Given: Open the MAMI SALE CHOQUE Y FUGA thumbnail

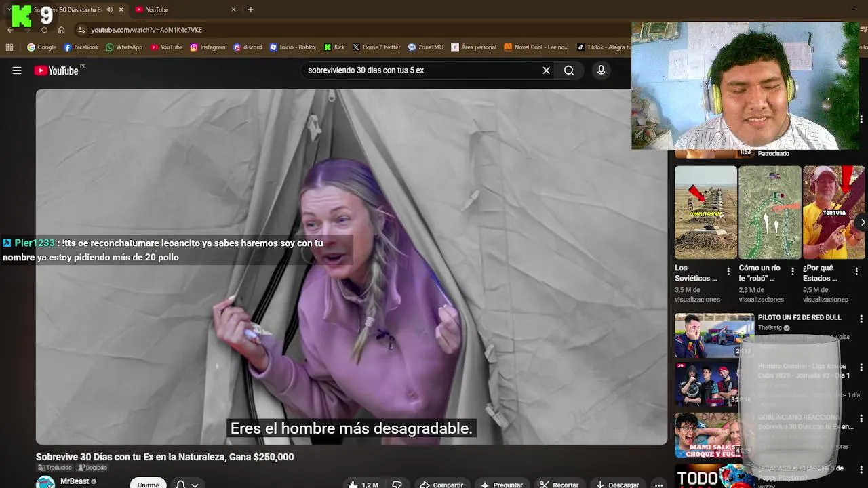Looking at the screenshot, I should coord(714,434).
